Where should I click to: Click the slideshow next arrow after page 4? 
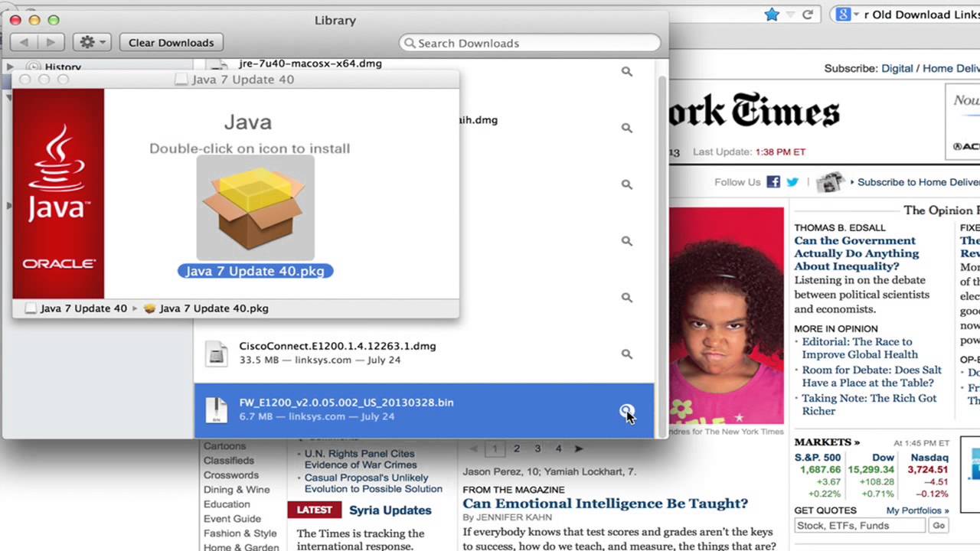point(579,449)
